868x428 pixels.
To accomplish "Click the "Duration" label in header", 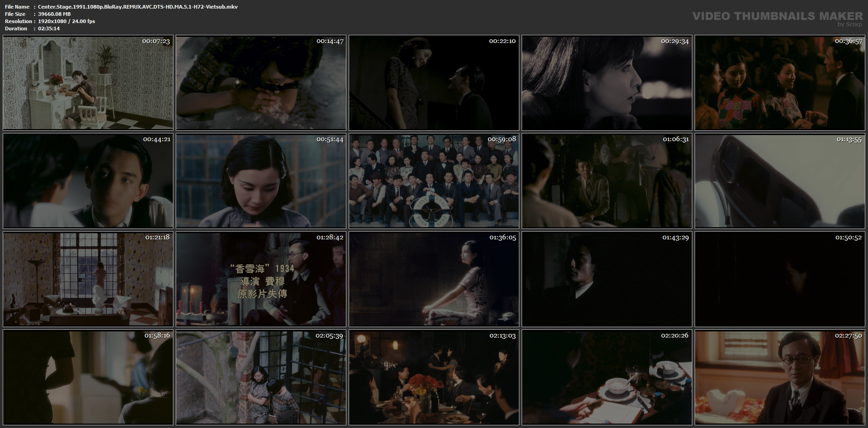I will [16, 29].
